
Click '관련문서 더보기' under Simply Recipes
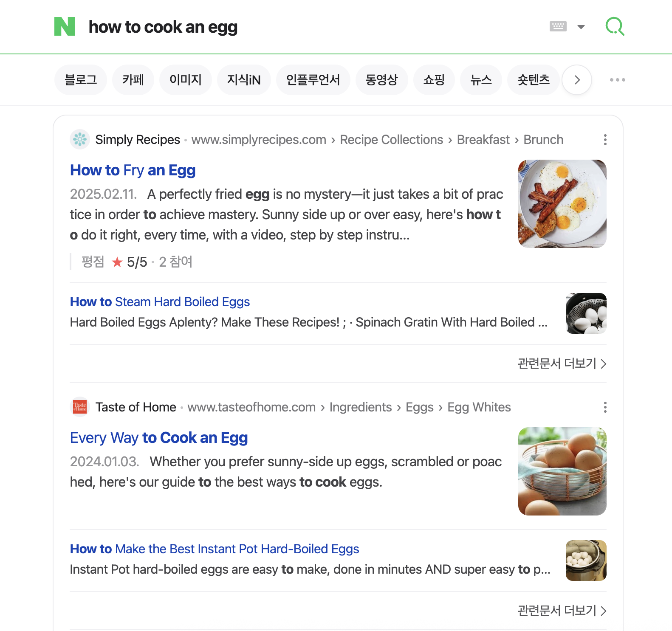pyautogui.click(x=557, y=363)
